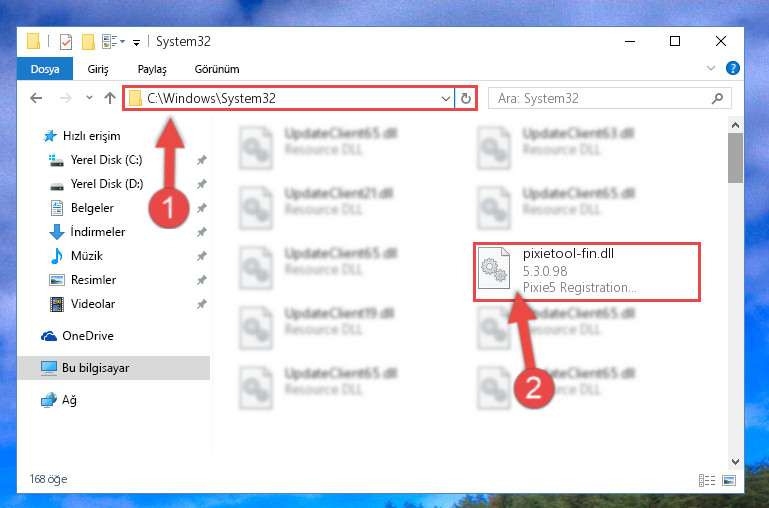Viewport: 769px width, 508px height.
Task: Click the New Folder icon in title bar
Action: [88, 42]
